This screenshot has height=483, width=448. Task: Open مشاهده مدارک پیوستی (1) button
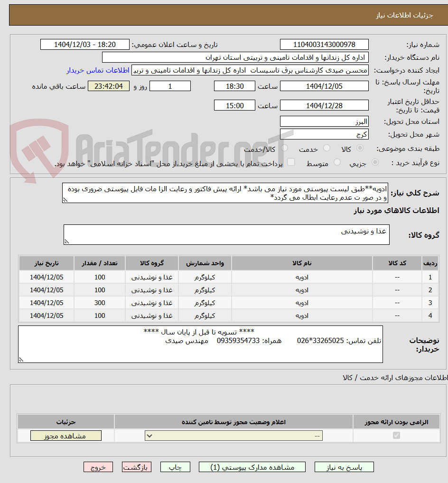click(x=252, y=467)
